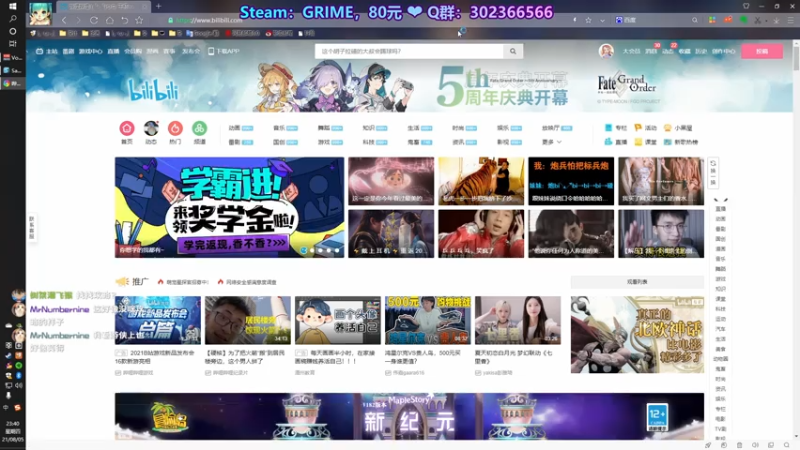The width and height of the screenshot is (800, 450).
Task: Open the 知识 category
Action: [x=375, y=128]
